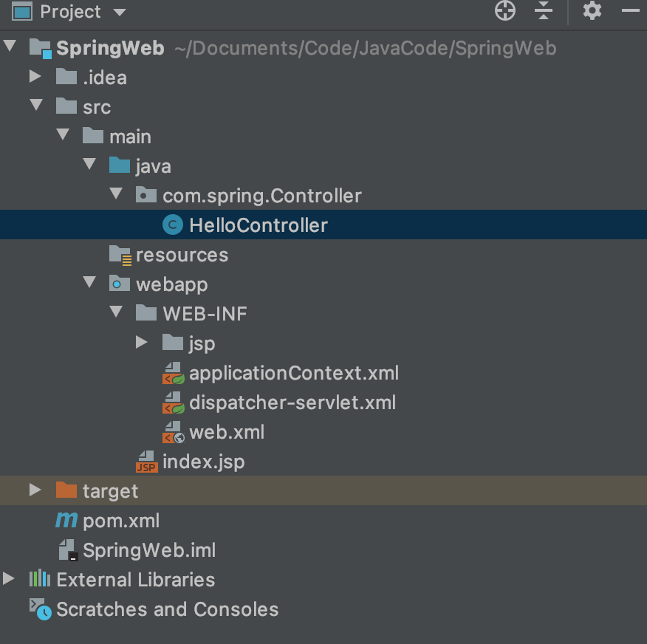647x644 pixels.
Task: Expand the target folder
Action: pos(35,490)
